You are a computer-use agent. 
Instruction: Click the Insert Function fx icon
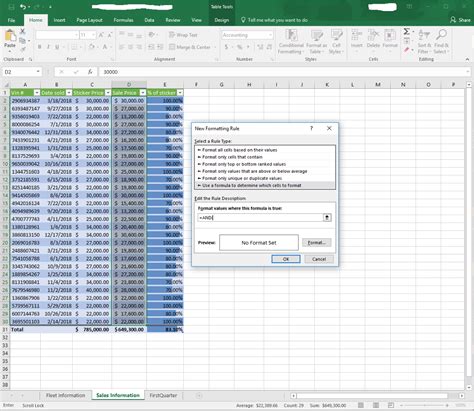pyautogui.click(x=90, y=72)
